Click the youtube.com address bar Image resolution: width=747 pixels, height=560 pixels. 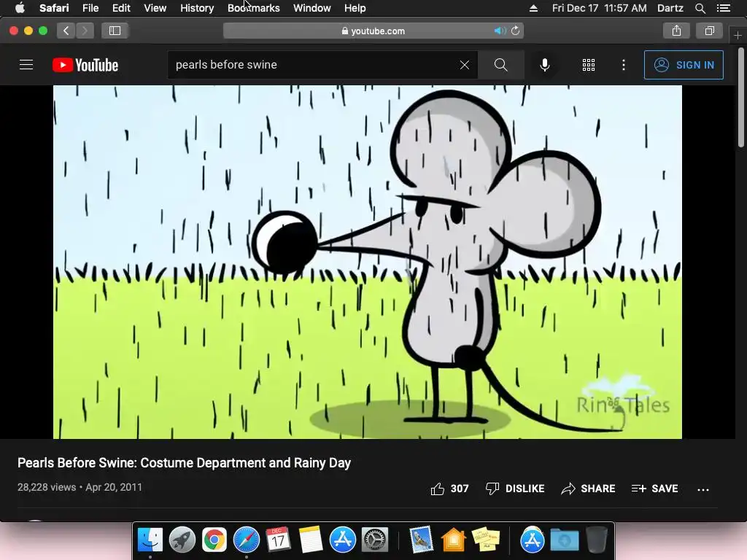click(373, 31)
